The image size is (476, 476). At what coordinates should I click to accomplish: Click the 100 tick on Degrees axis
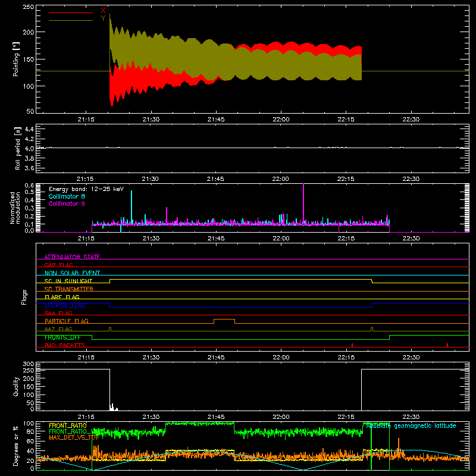(x=28, y=424)
